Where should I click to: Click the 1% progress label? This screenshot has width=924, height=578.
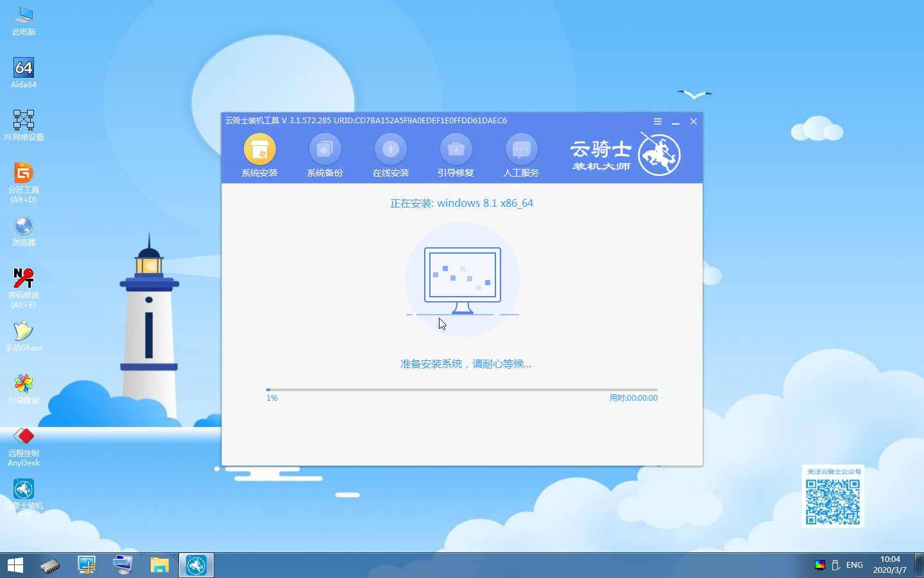click(272, 398)
